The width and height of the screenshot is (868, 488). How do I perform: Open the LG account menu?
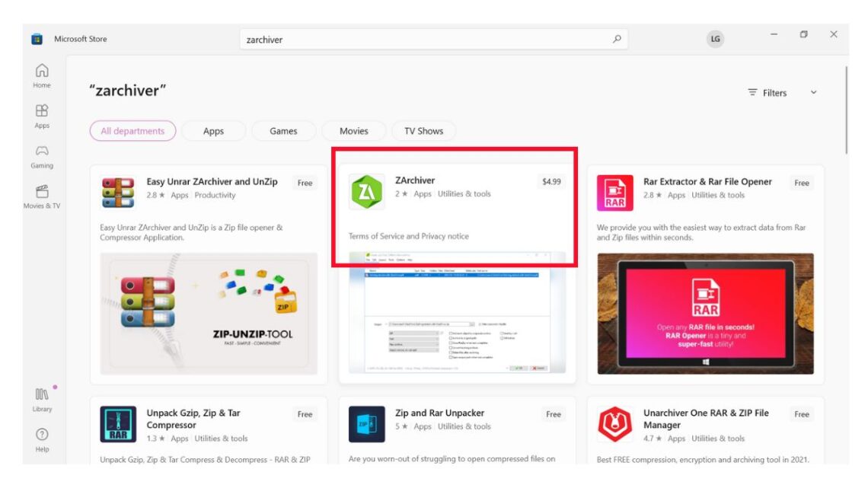(x=714, y=37)
